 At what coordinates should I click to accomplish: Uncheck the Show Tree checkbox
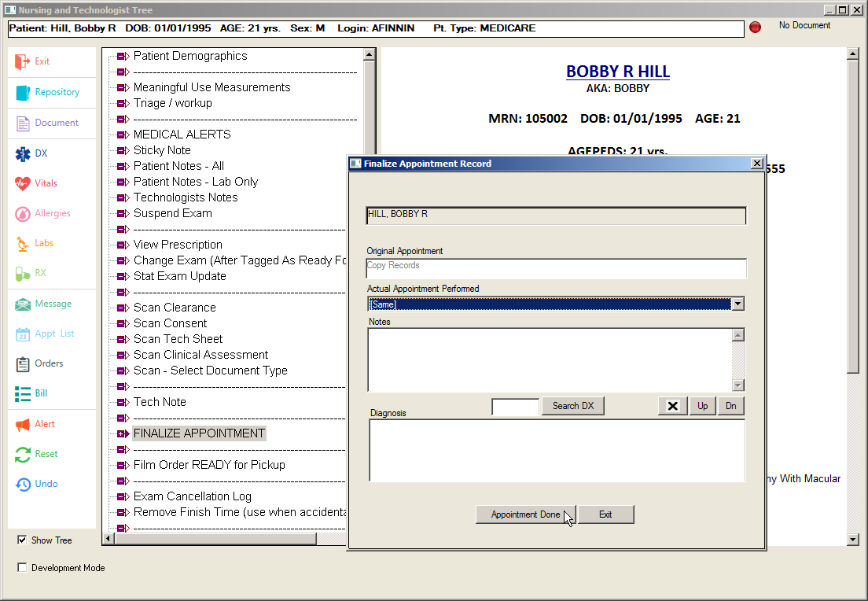[22, 540]
